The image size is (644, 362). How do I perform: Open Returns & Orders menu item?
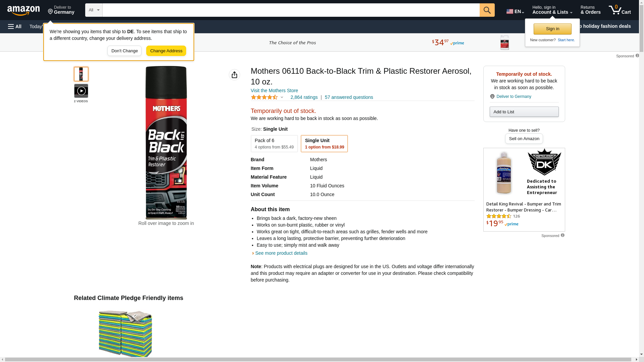pos(590,10)
